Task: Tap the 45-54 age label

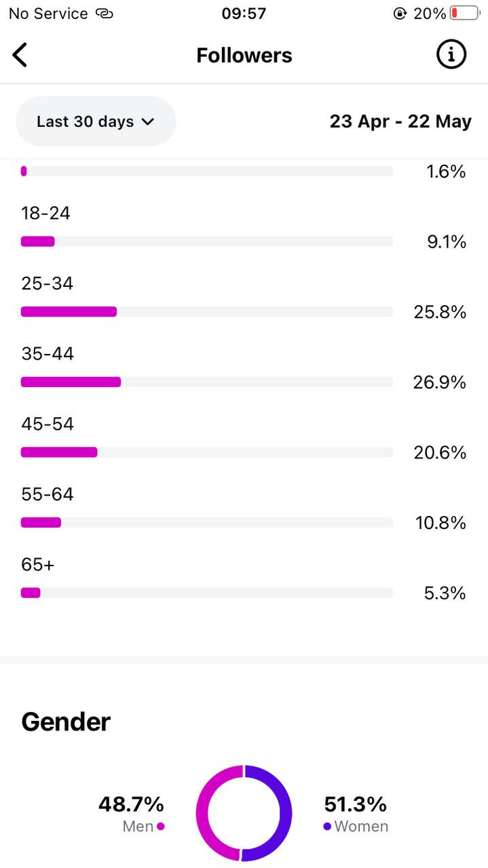Action: (x=48, y=424)
